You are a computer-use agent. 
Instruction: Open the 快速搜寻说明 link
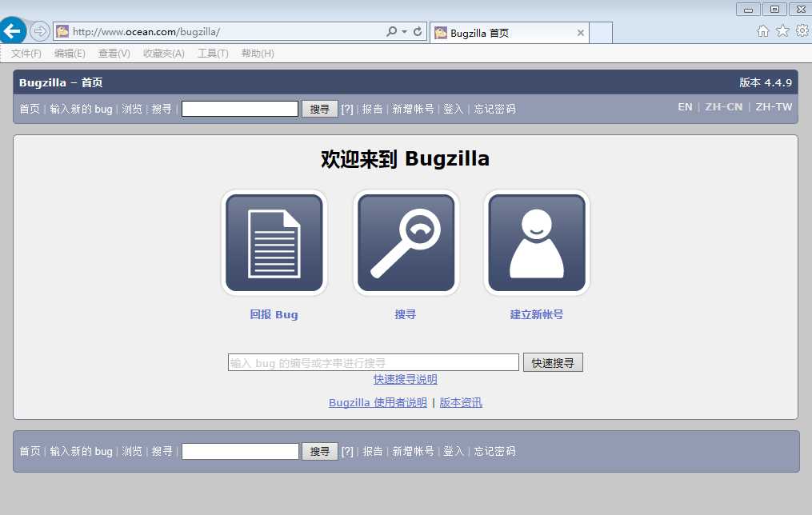(406, 379)
